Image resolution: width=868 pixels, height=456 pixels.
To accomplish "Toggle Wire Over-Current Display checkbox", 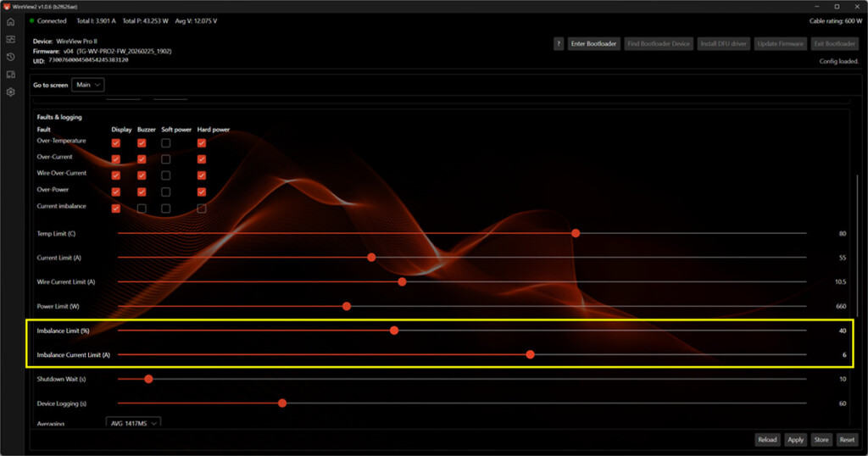I will pos(115,175).
